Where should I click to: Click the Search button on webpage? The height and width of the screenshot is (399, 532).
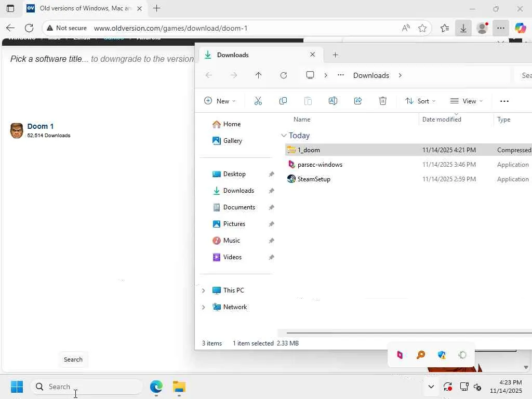click(x=73, y=360)
